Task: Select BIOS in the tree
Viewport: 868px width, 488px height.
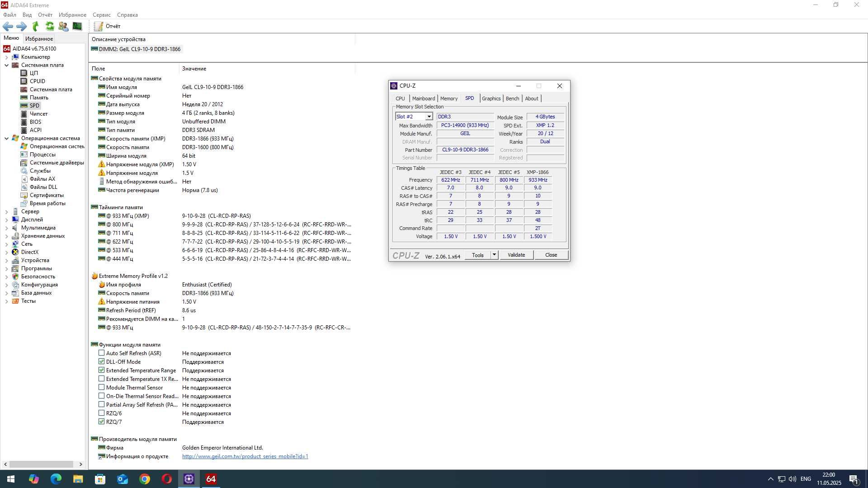Action: 35,122
